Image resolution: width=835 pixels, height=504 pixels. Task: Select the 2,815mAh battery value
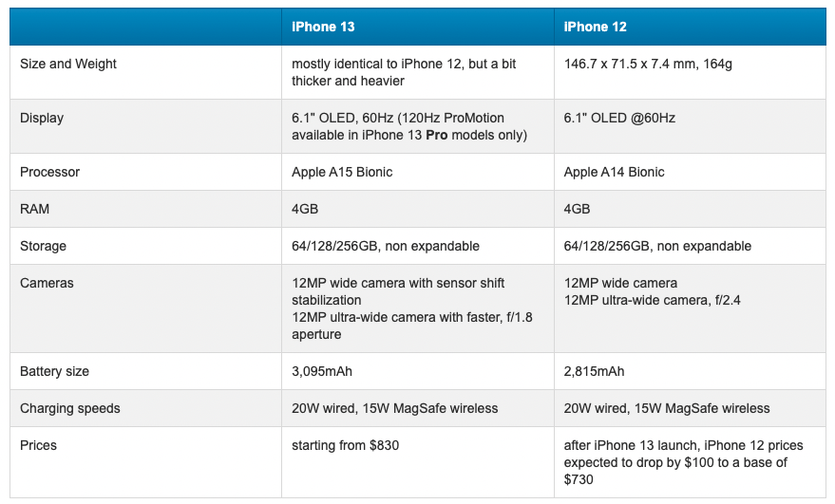tap(594, 371)
